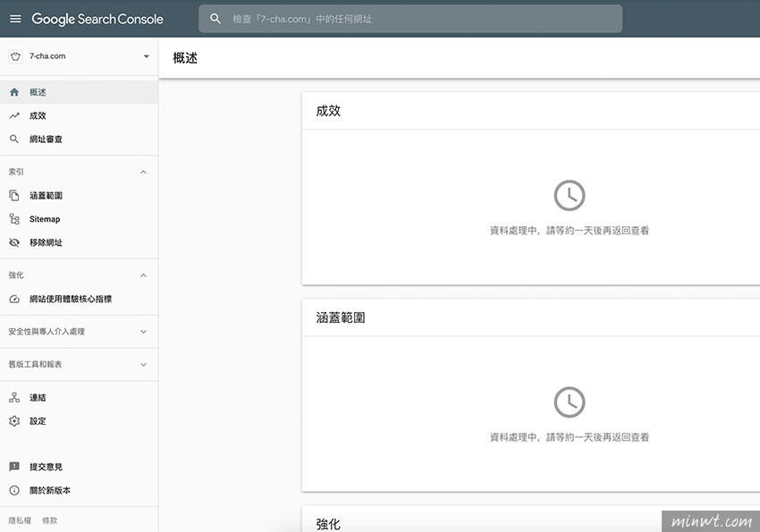Click the home icon beside 概述

14,92
